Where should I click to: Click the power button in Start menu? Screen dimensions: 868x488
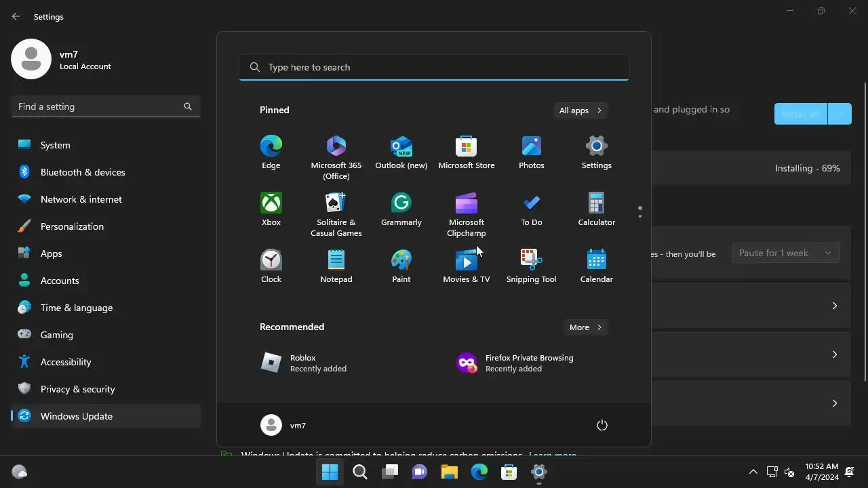[601, 425]
